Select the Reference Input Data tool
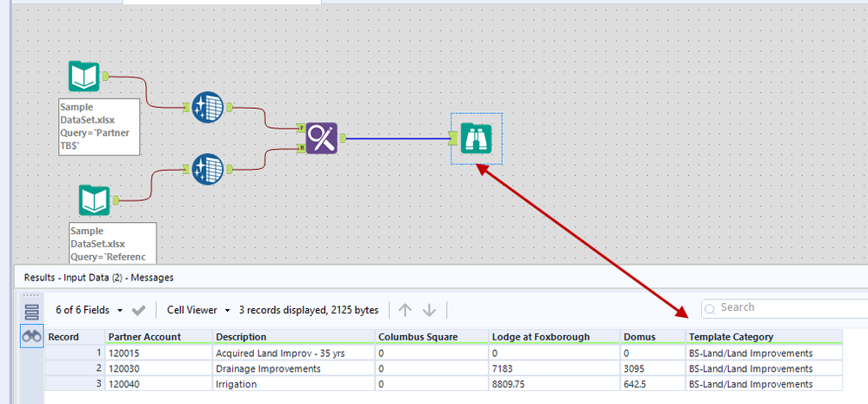 (95, 200)
